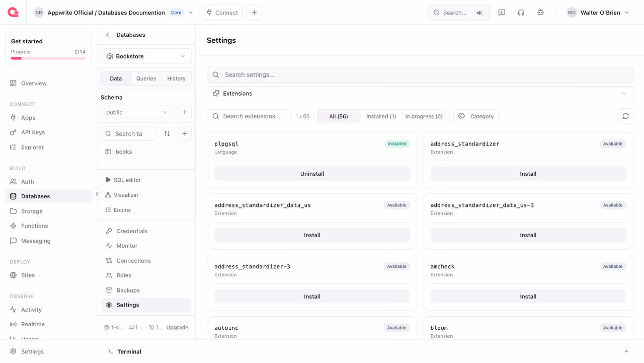The height and width of the screenshot is (363, 644).
Task: Open the Visualizer
Action: (x=122, y=195)
